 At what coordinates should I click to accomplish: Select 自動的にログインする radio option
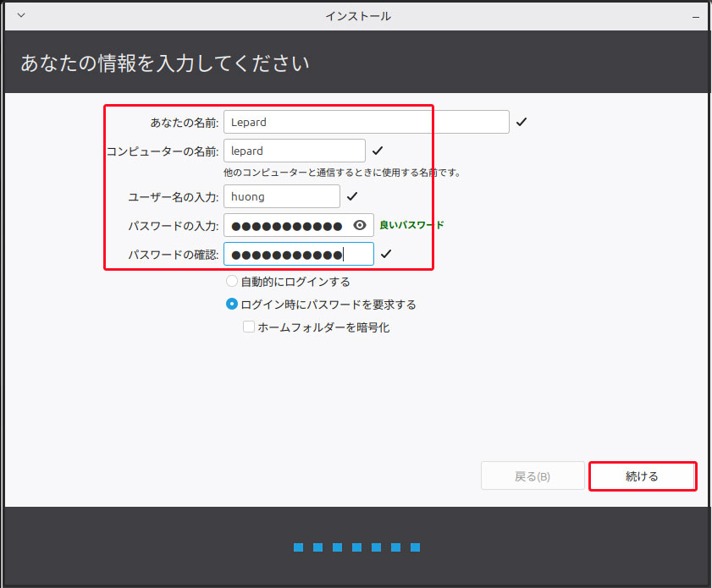[x=232, y=281]
